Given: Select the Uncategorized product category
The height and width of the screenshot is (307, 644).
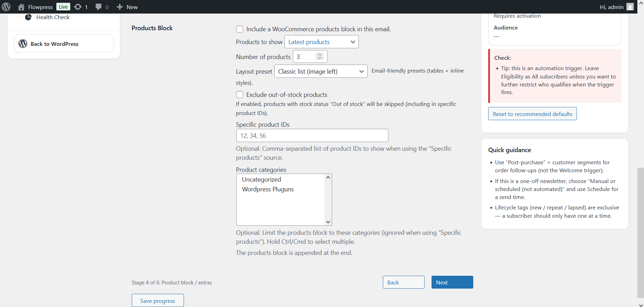Looking at the screenshot, I should point(261,180).
